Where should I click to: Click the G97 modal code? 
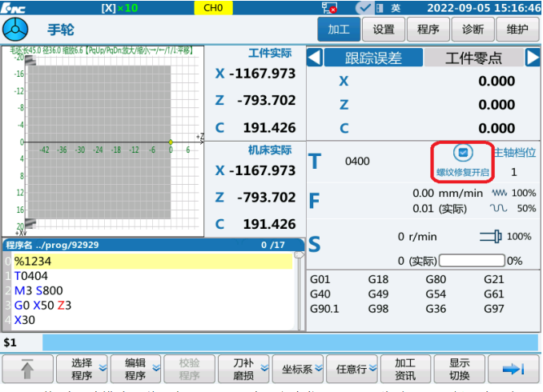tap(494, 309)
